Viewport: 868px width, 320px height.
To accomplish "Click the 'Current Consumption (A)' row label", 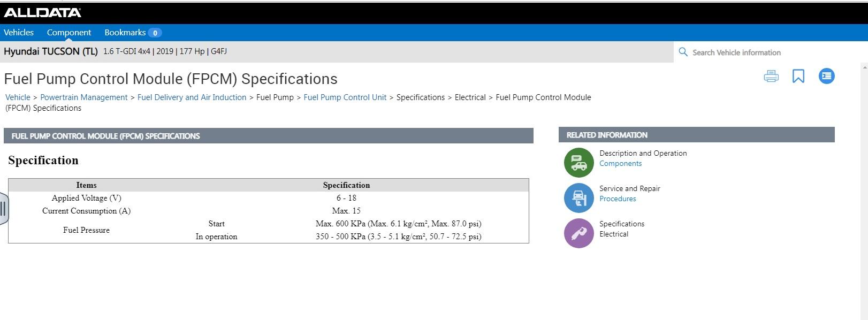I will [x=86, y=211].
